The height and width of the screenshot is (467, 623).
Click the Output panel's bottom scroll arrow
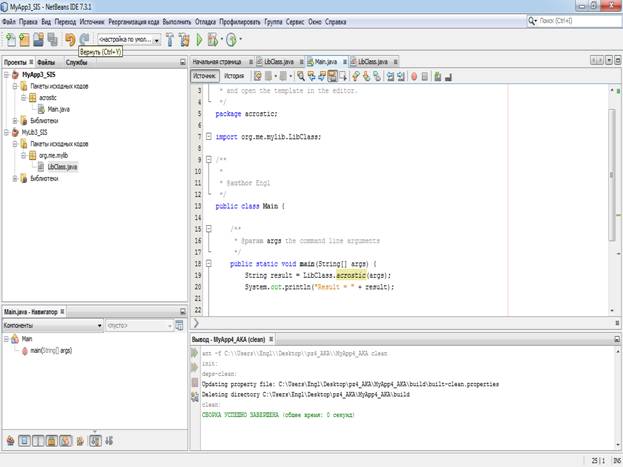(x=617, y=444)
